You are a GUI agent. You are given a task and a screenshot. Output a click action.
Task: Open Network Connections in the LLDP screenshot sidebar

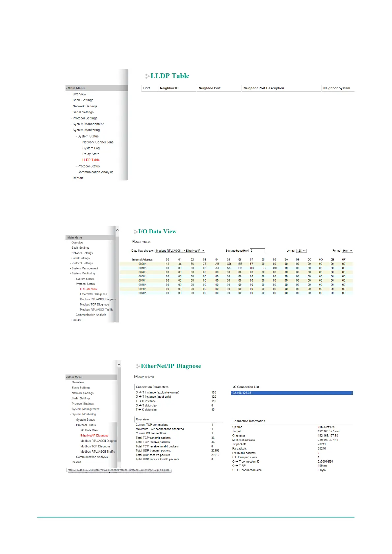coord(98,142)
